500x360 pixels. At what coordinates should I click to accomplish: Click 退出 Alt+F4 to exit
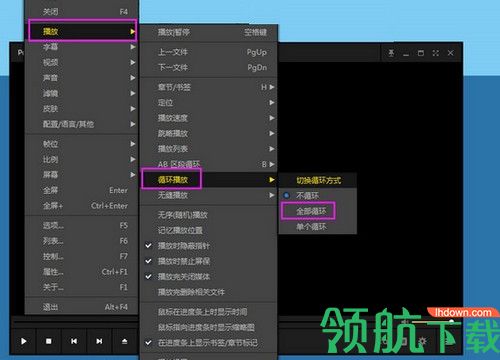[82, 307]
